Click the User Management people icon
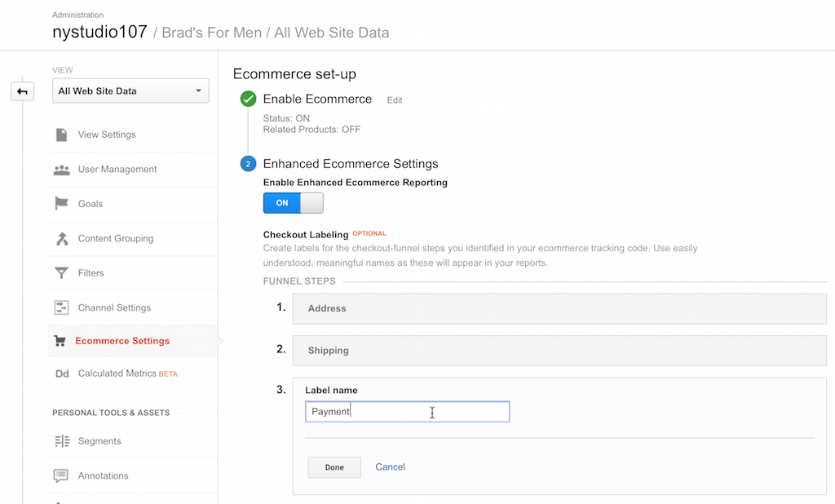The height and width of the screenshot is (504, 835). click(61, 170)
